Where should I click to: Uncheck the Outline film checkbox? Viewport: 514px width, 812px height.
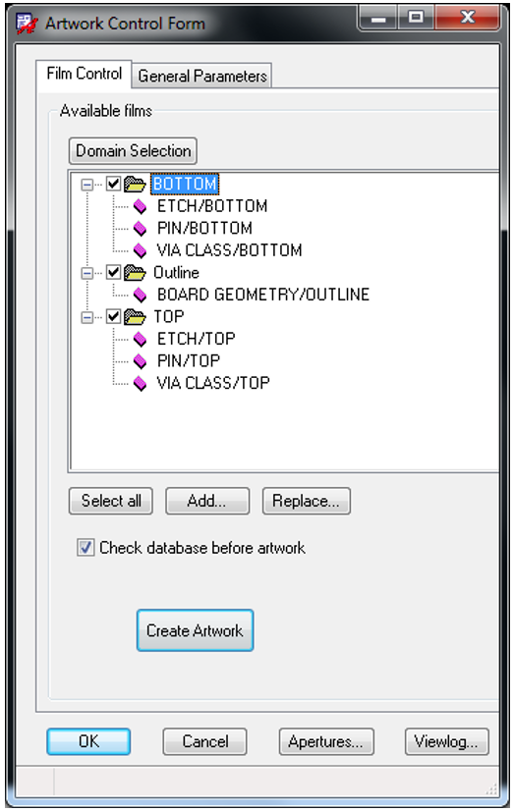(x=113, y=272)
